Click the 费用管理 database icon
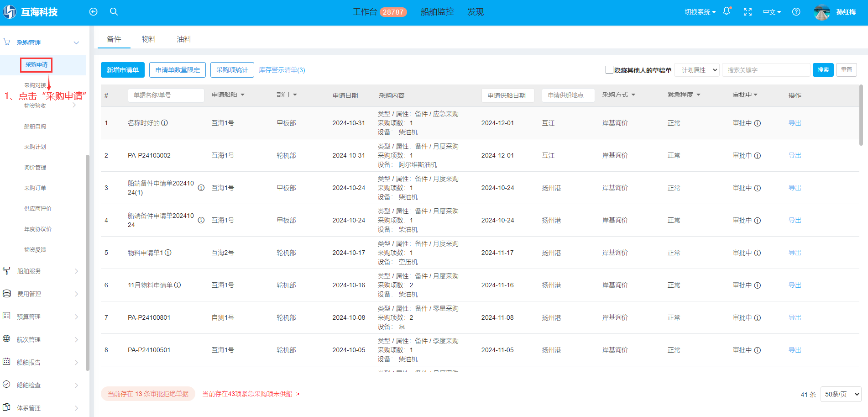This screenshot has height=417, width=868. coord(6,294)
